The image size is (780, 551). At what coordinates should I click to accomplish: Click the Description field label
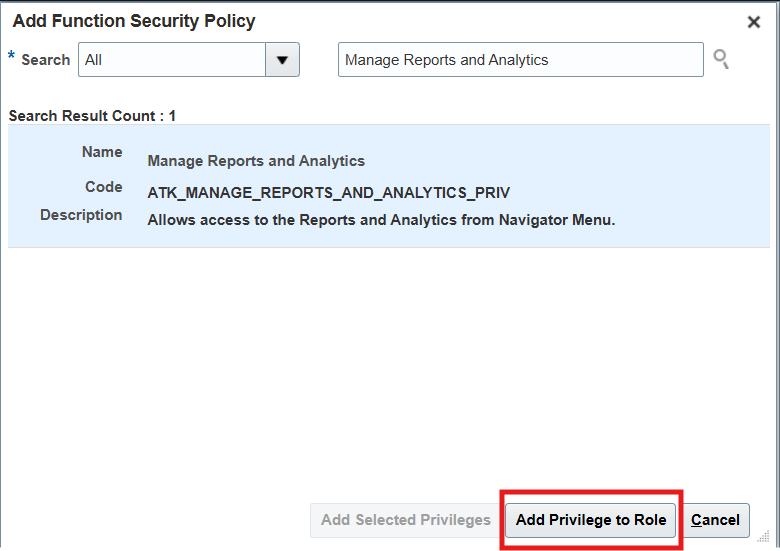coord(81,215)
